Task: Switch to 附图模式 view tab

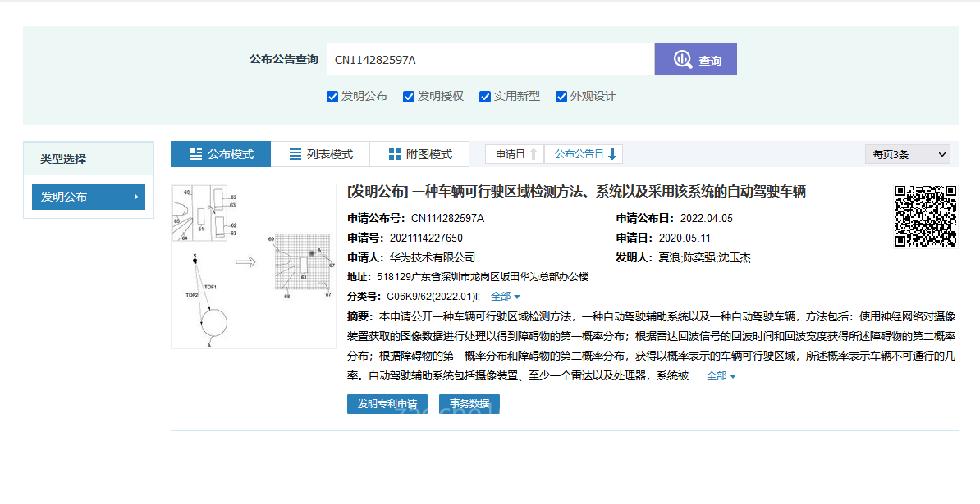Action: pos(420,154)
